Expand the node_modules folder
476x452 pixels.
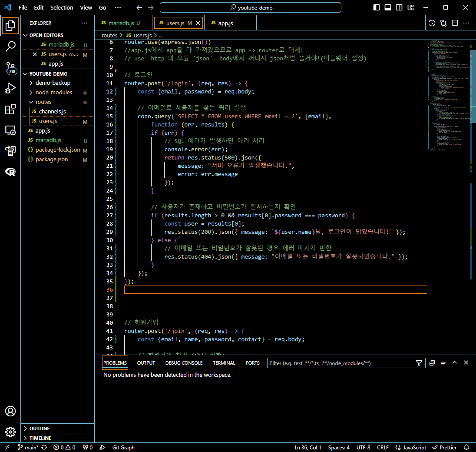point(58,92)
